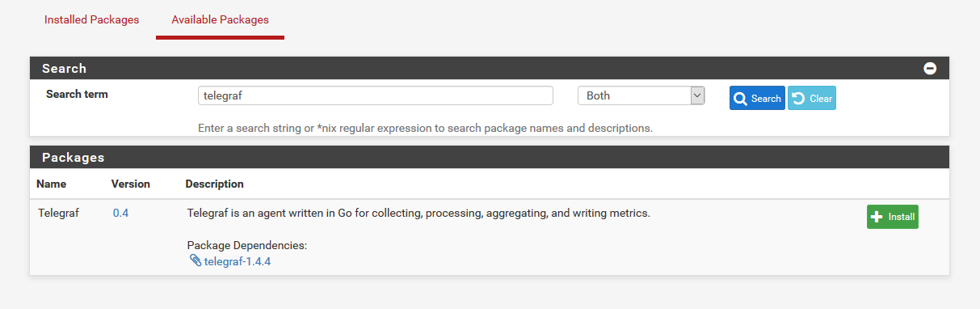The width and height of the screenshot is (980, 309).
Task: Click the plus icon on Install button
Action: (877, 217)
